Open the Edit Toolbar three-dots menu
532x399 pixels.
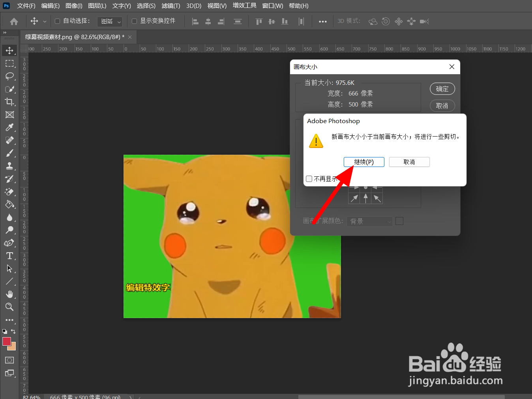point(9,320)
